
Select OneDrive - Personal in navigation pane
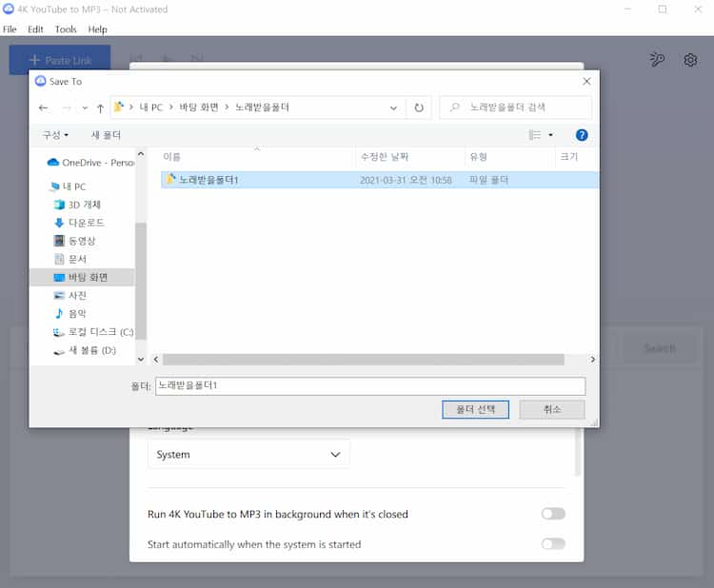tap(90, 163)
